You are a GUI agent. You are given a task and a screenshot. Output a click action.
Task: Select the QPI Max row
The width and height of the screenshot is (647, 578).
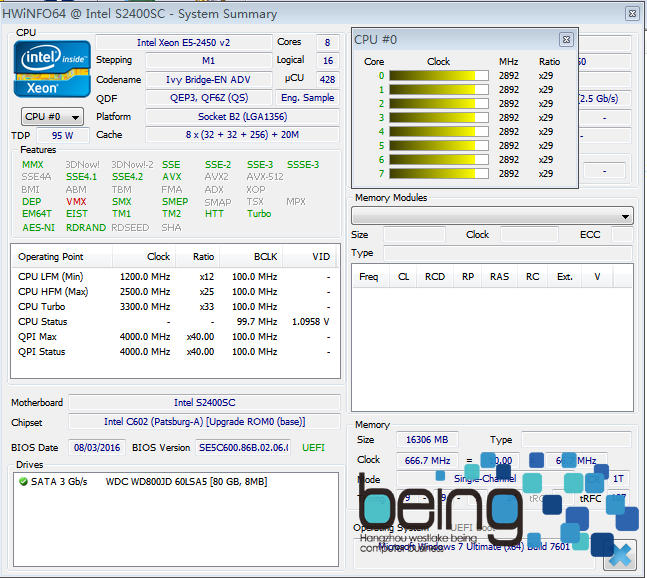tap(175, 337)
